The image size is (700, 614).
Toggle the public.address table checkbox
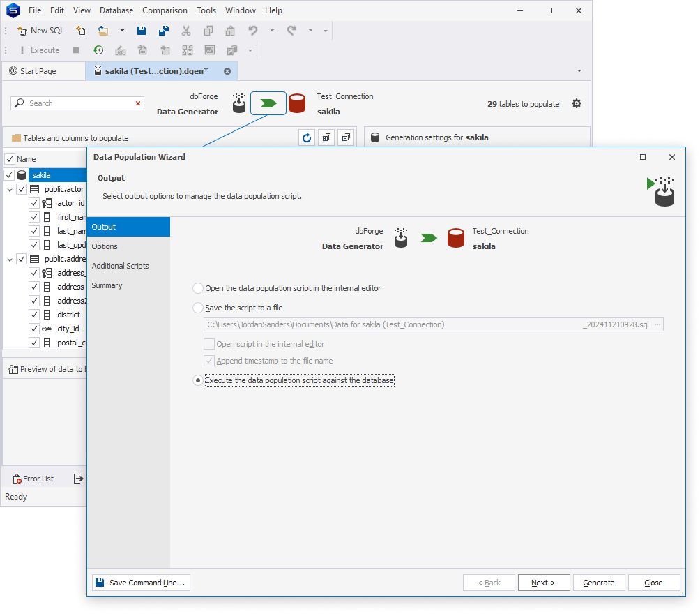(22, 259)
